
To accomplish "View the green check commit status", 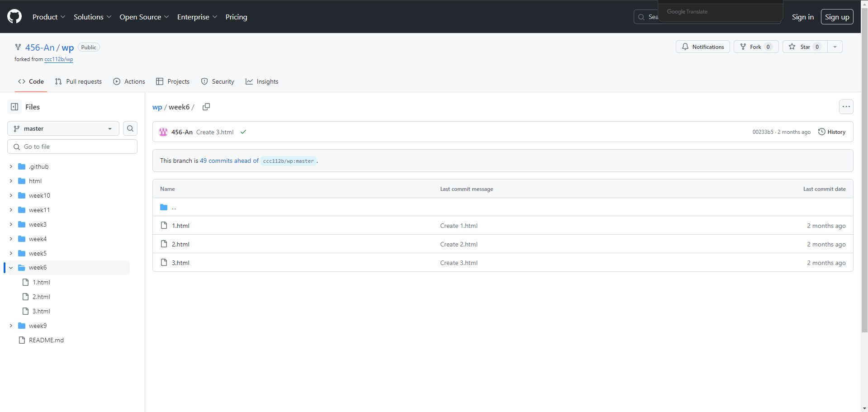I will (243, 132).
